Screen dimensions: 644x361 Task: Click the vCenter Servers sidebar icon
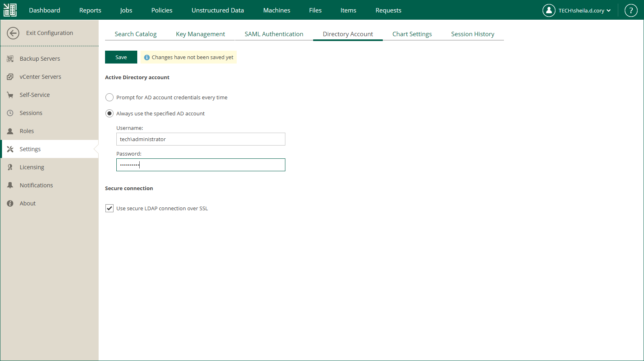point(10,77)
